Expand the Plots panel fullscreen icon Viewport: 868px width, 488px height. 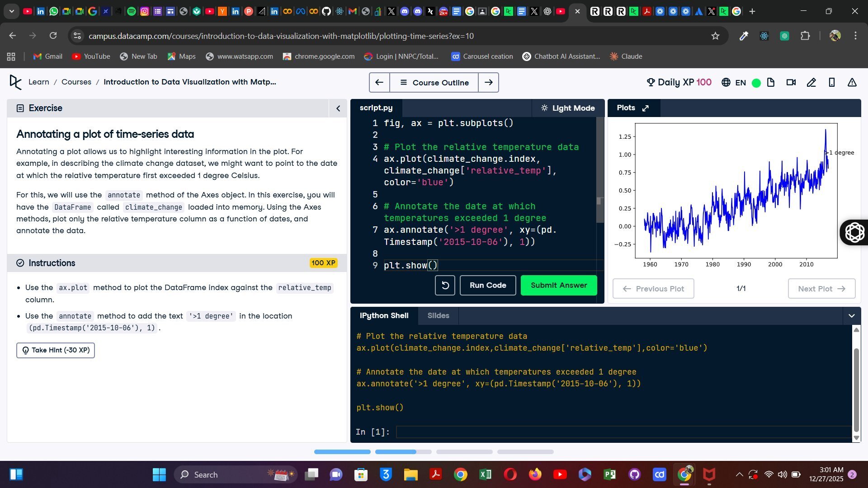tap(646, 108)
